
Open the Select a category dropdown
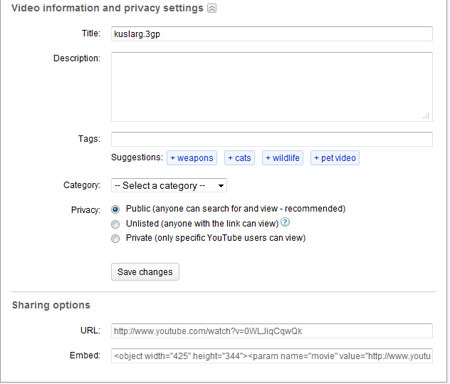169,186
